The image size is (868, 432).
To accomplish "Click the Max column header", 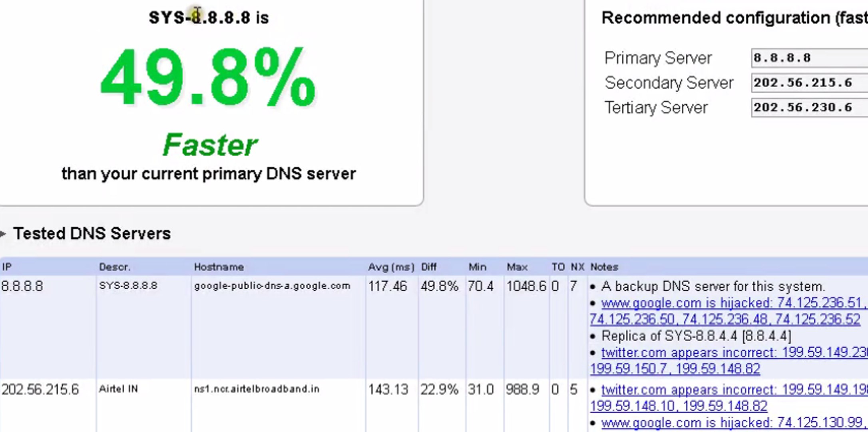I will coord(517,267).
